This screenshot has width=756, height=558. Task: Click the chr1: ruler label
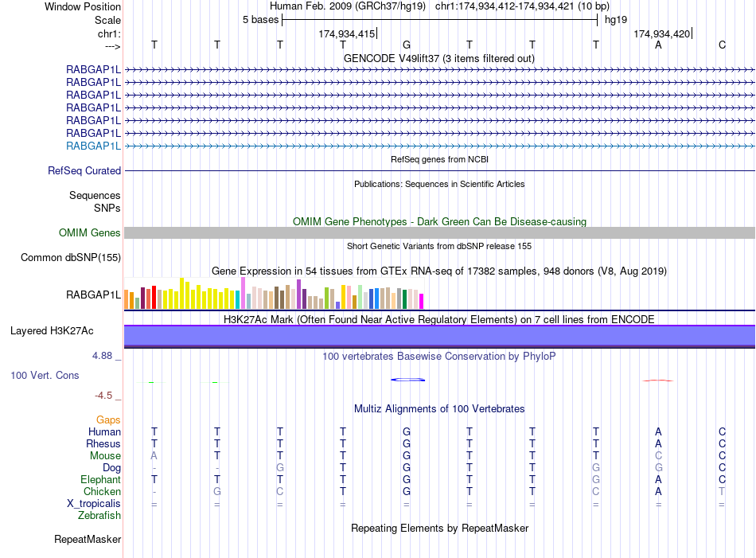click(x=109, y=33)
